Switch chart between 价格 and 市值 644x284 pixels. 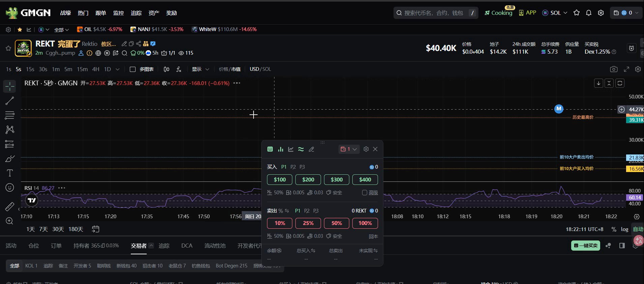click(x=230, y=69)
